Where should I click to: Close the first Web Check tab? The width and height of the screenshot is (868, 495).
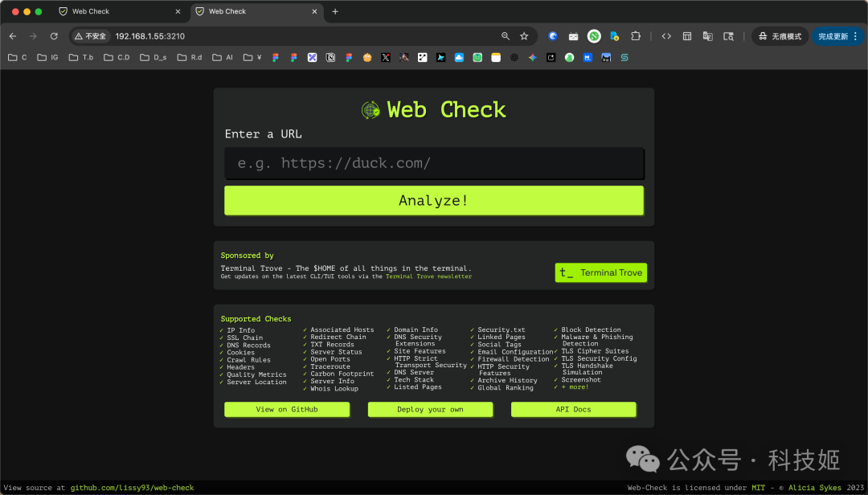(x=178, y=11)
